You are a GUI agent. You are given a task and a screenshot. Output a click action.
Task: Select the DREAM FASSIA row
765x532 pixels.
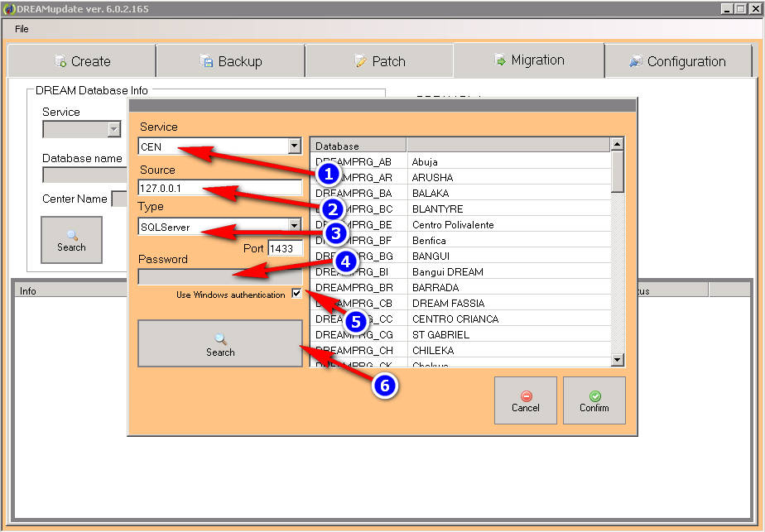[x=460, y=303]
